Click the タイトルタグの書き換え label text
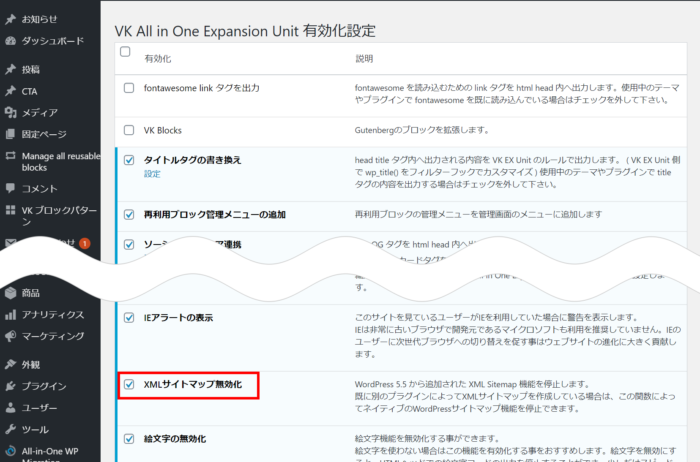 click(192, 160)
